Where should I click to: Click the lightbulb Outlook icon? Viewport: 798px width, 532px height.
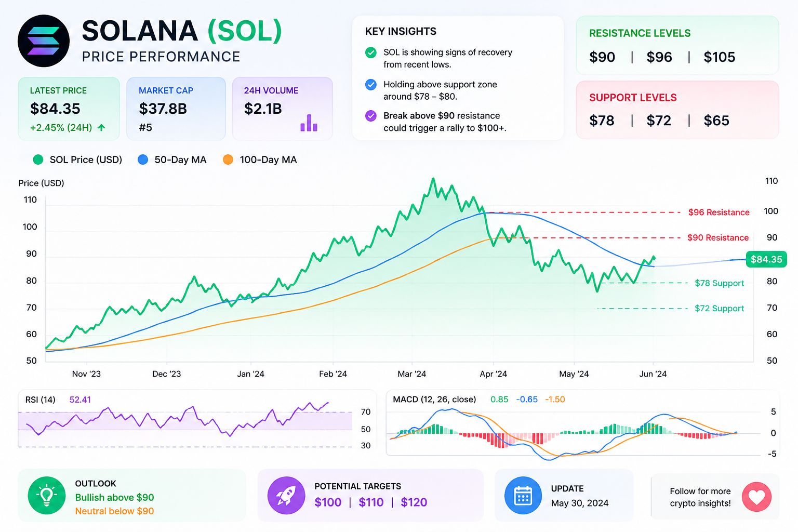(47, 496)
